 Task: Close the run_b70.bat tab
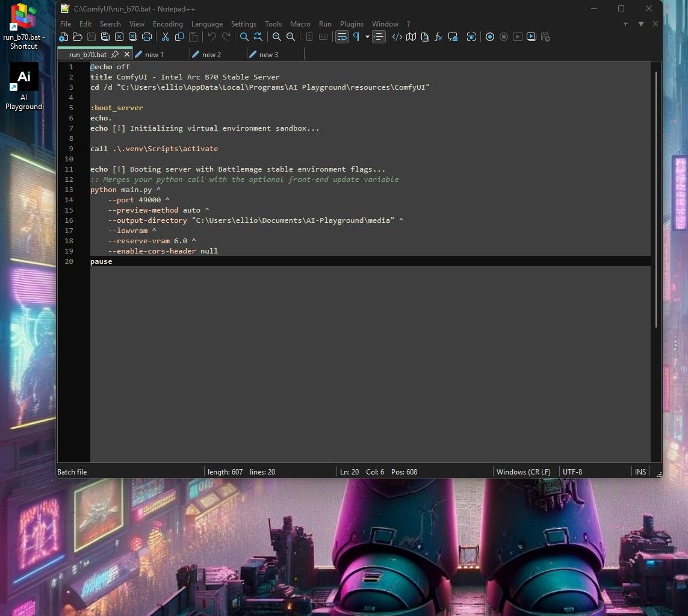click(x=127, y=54)
